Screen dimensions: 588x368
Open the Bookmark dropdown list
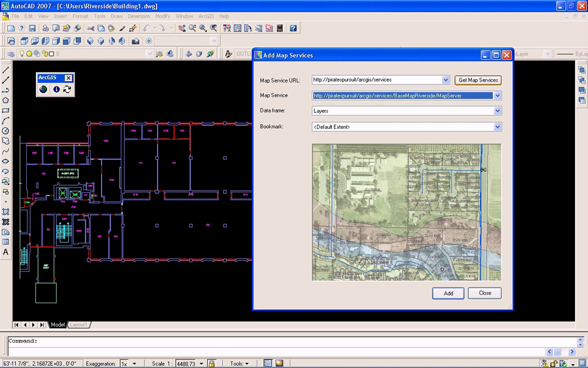(x=497, y=127)
